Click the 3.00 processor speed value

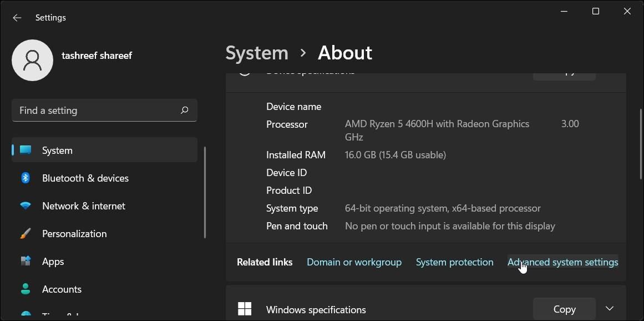(x=570, y=124)
